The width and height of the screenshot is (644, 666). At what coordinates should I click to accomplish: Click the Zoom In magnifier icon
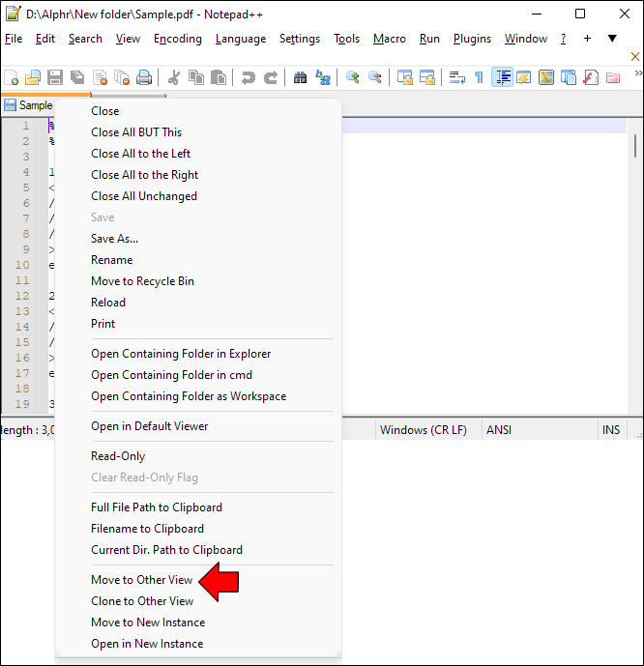point(353,77)
